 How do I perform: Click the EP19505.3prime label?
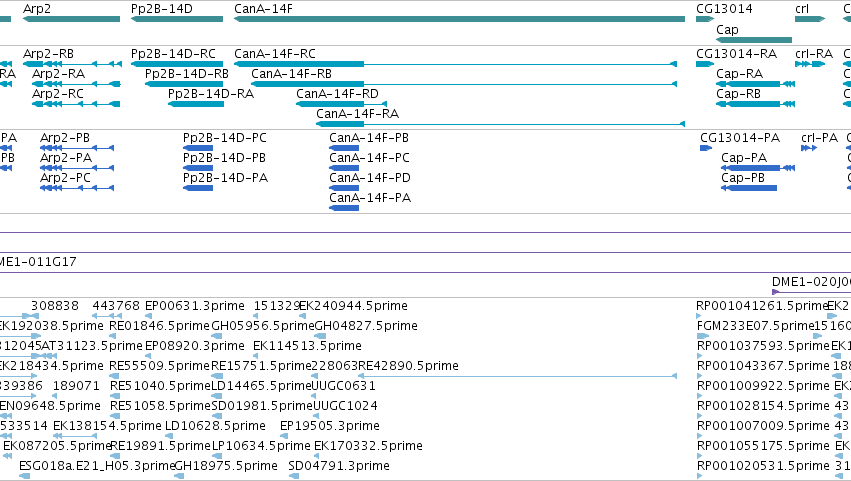[x=330, y=426]
